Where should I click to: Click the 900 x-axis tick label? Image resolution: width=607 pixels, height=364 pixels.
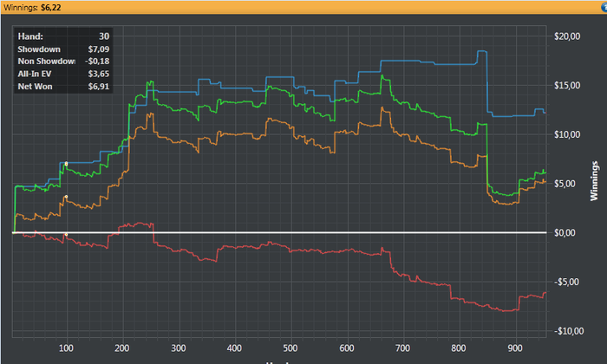(x=515, y=348)
